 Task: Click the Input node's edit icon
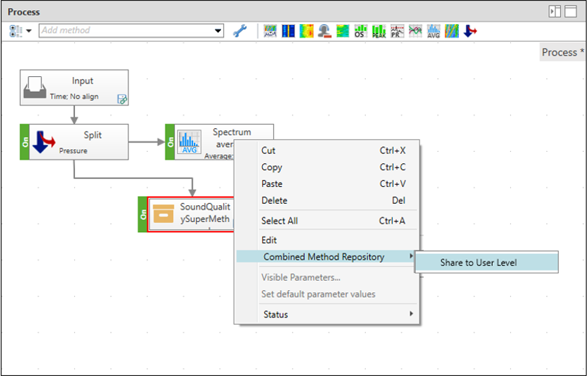pos(122,99)
